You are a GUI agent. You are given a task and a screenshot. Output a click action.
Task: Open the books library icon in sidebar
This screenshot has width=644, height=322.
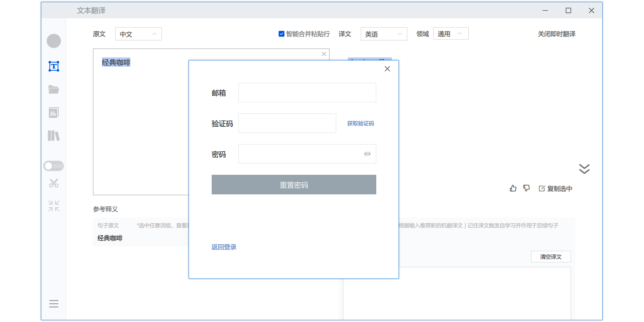(x=54, y=136)
